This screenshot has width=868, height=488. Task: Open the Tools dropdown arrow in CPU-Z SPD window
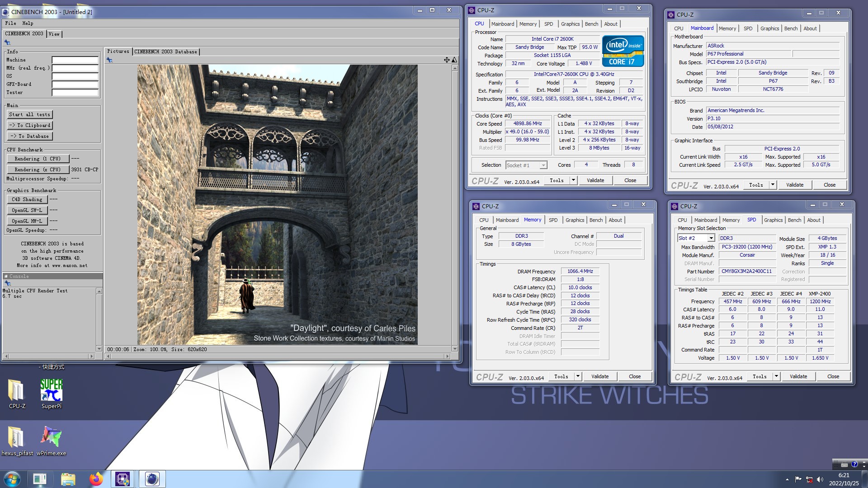776,376
